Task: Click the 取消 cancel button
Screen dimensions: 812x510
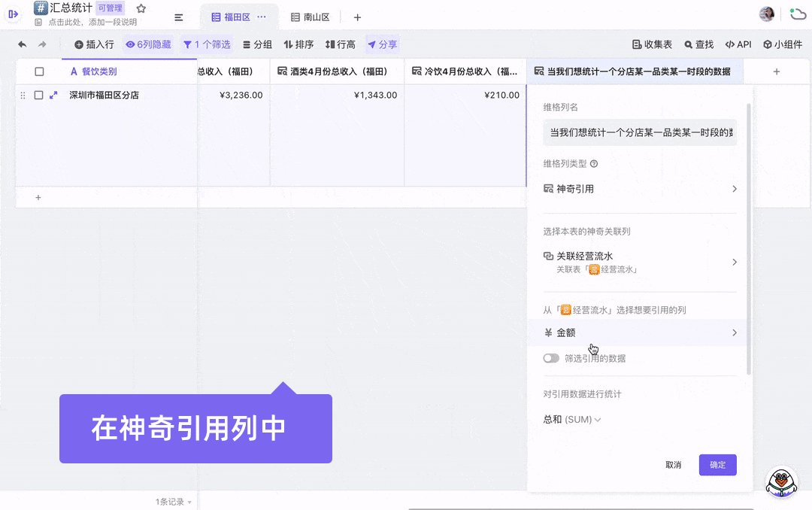Action: coord(673,465)
